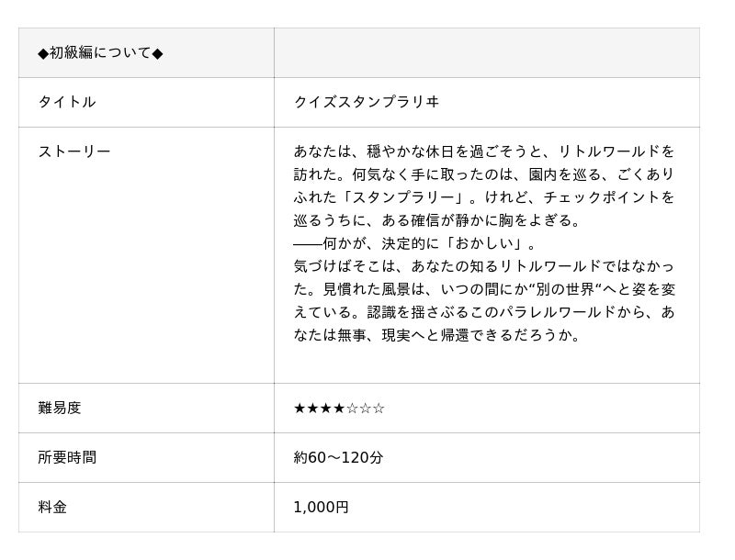Click the 難易度 row label
The width and height of the screenshot is (735, 560).
[x=60, y=408]
